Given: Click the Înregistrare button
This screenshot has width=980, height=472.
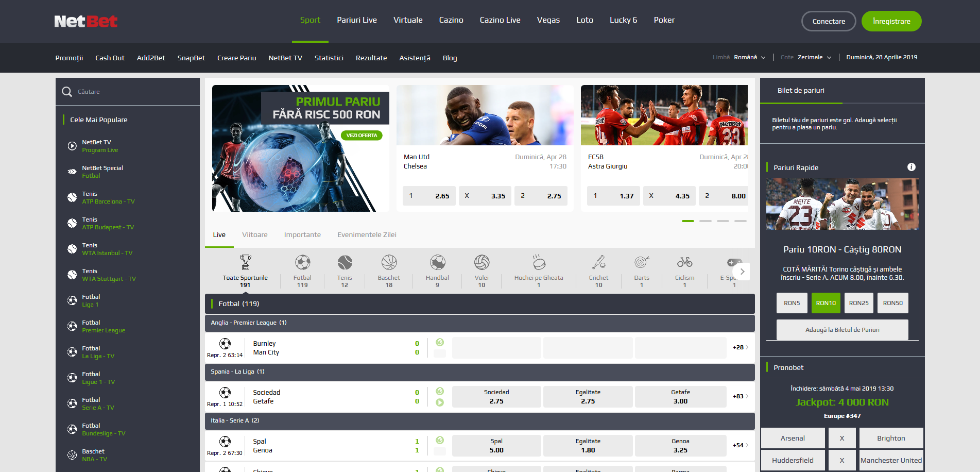Looking at the screenshot, I should coord(891,21).
